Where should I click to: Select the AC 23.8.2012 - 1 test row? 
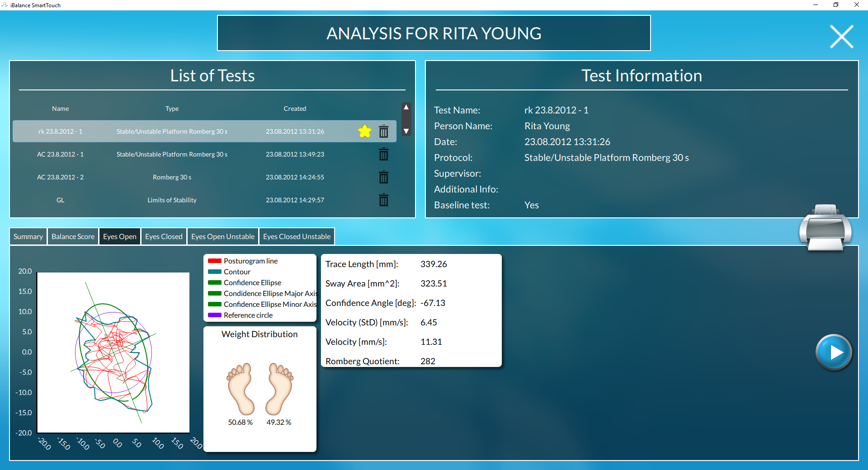click(x=204, y=154)
